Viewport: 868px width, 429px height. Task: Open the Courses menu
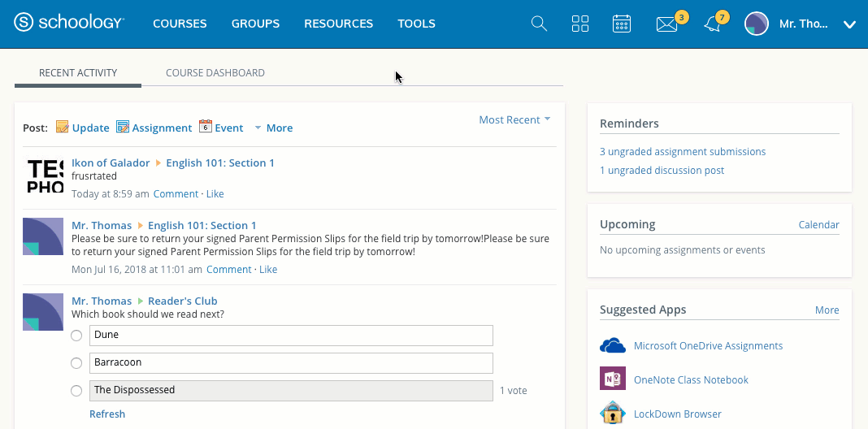coord(180,24)
